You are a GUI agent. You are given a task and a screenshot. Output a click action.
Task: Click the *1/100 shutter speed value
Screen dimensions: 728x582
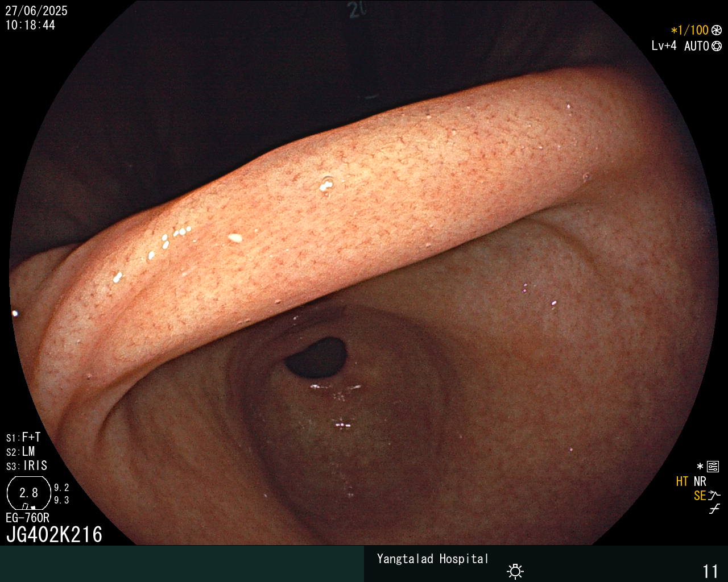(x=689, y=31)
